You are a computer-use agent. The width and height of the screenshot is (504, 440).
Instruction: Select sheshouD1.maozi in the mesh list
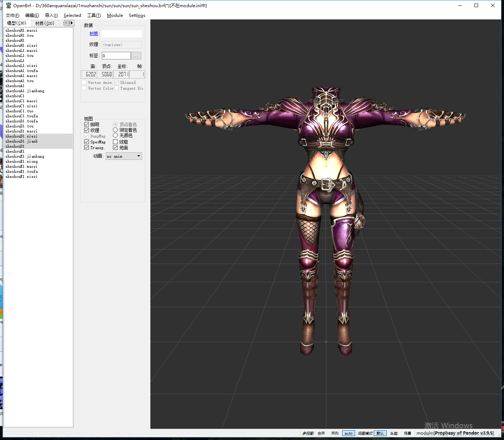point(38,131)
